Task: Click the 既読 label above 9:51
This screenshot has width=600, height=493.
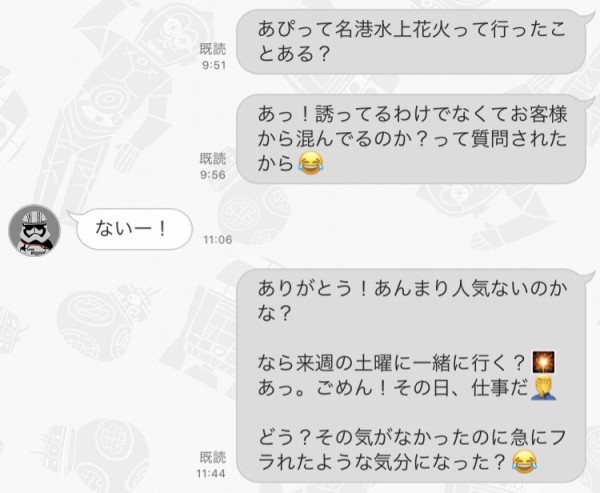Action: [213, 49]
